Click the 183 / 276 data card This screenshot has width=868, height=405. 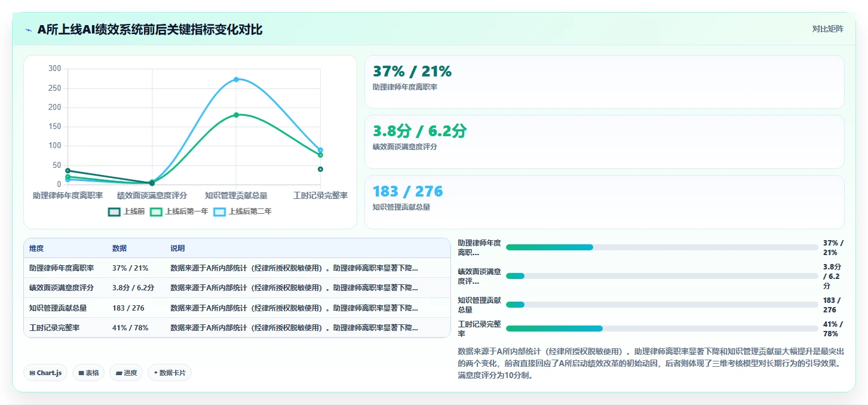click(x=604, y=202)
